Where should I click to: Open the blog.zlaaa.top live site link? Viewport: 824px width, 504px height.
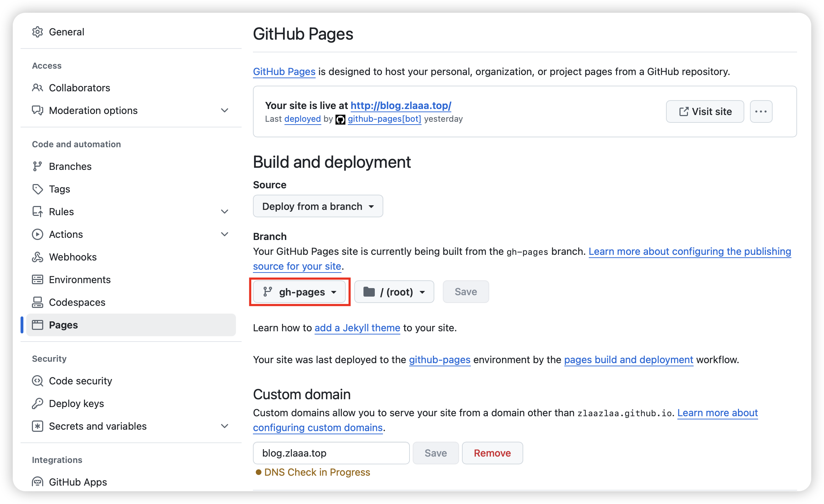pyautogui.click(x=401, y=105)
